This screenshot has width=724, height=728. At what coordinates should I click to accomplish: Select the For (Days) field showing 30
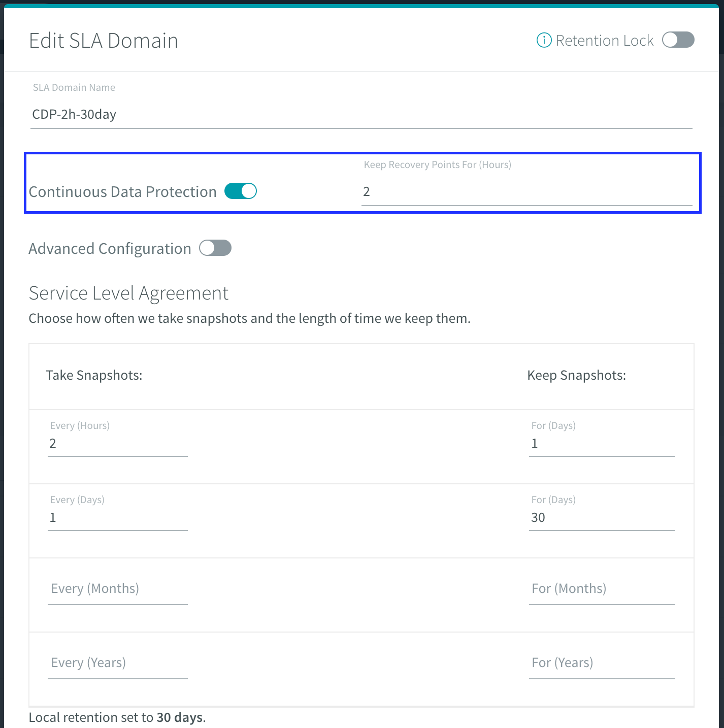point(602,517)
